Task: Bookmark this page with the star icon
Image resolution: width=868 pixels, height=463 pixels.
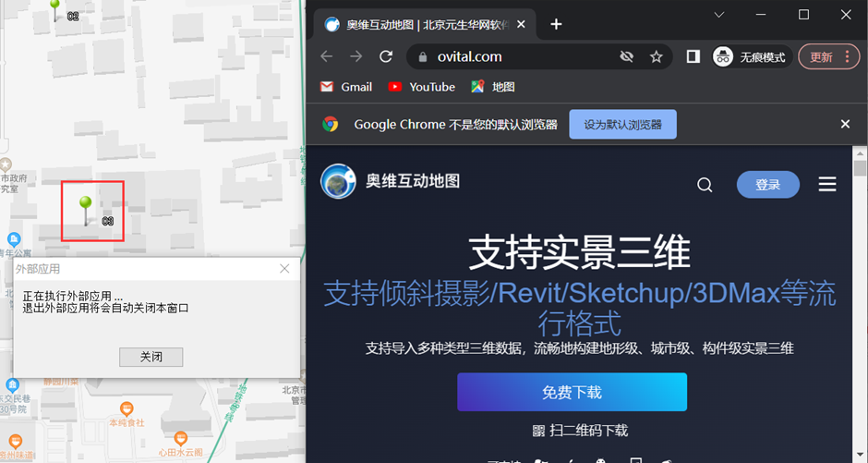Action: (x=657, y=56)
